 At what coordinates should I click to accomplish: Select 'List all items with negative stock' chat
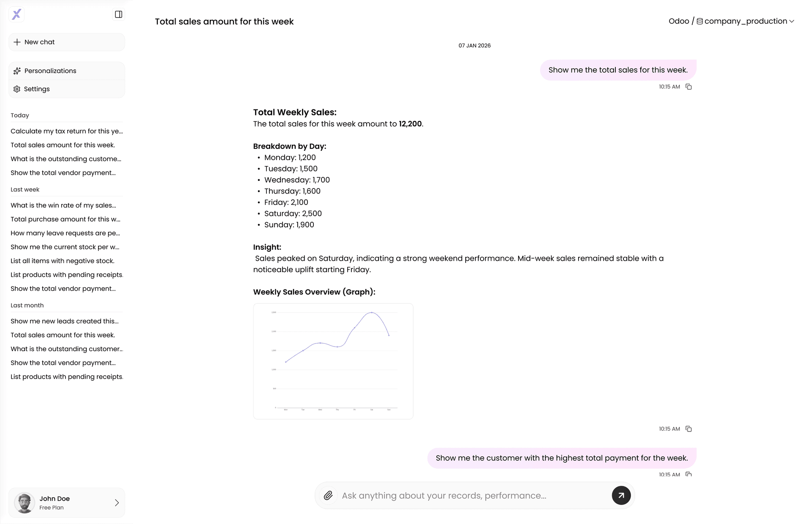coord(63,261)
